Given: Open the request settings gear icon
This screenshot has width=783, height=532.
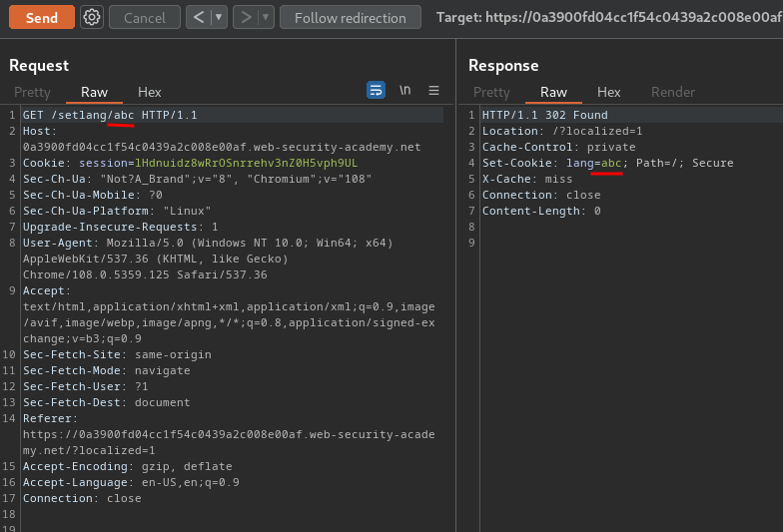Looking at the screenshot, I should pos(92,18).
